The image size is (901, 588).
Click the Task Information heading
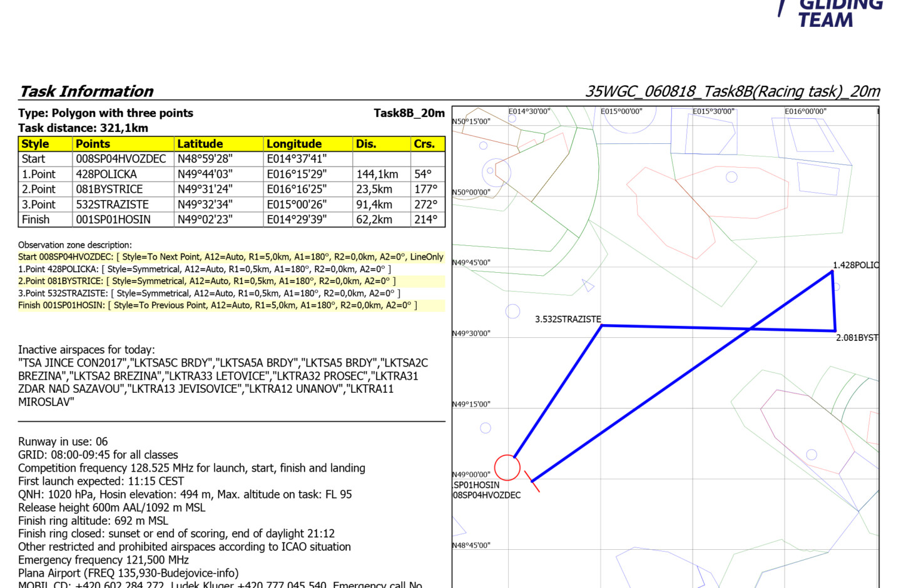[x=86, y=91]
